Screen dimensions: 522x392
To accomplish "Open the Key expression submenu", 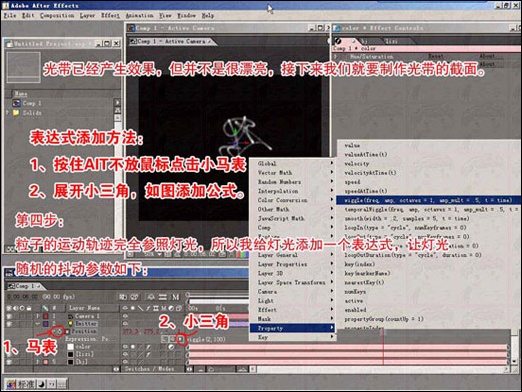I will [x=292, y=337].
